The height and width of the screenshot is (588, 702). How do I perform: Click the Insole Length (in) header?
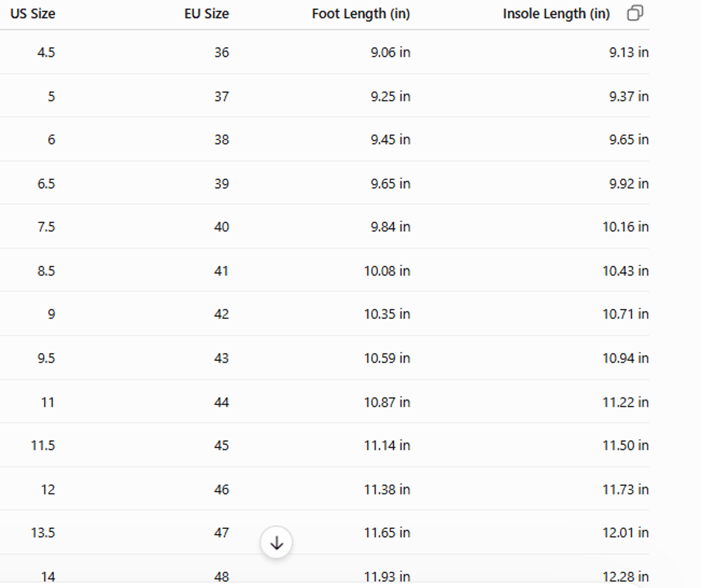(x=557, y=14)
